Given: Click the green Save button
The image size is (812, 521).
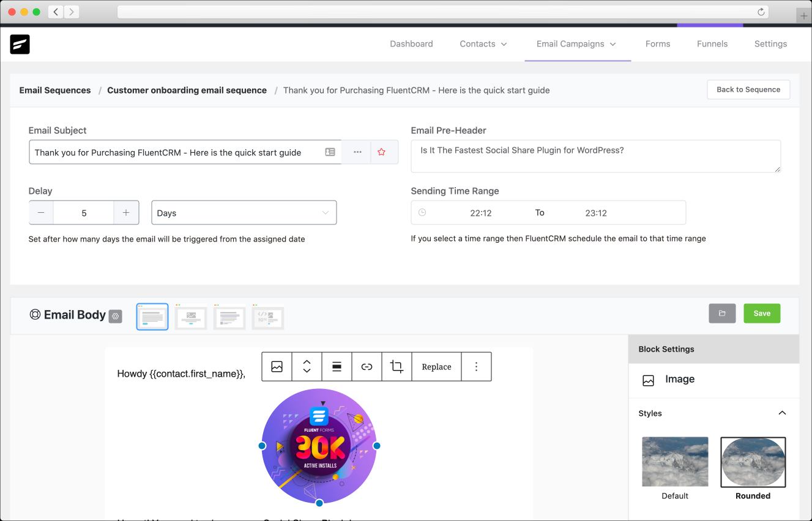Looking at the screenshot, I should 762,313.
